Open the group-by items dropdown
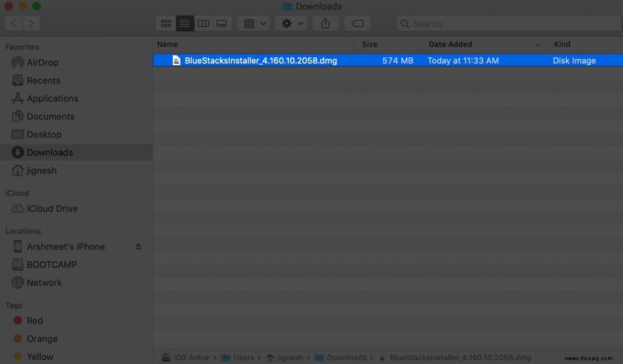The width and height of the screenshot is (623, 364). [x=254, y=24]
